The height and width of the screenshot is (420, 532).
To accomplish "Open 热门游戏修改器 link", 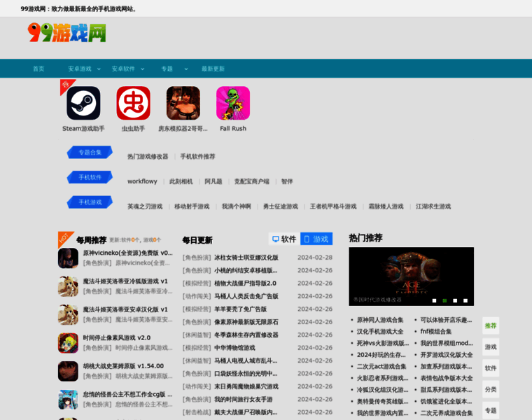I will [148, 156].
